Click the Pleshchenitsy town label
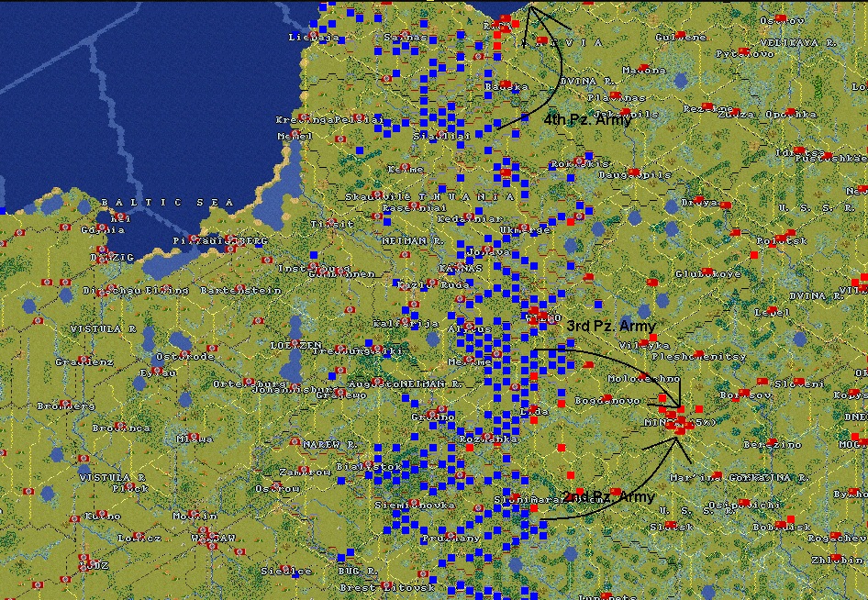The width and height of the screenshot is (868, 600). (698, 357)
